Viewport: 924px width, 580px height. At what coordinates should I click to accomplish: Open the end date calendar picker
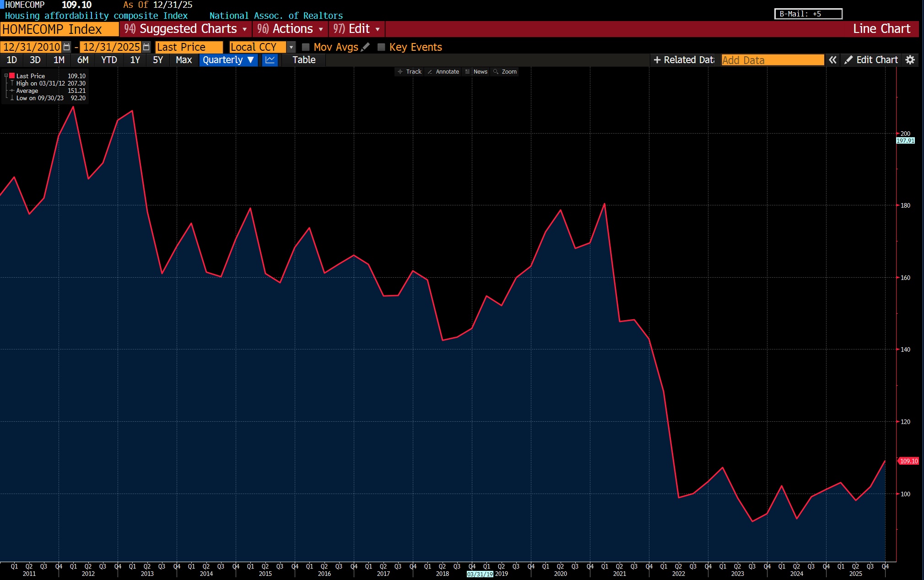146,47
